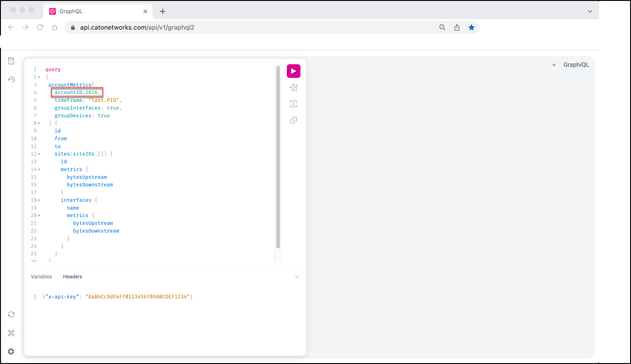Click the query editor vertical scrollbar
This screenshot has width=631, height=364.
coord(278,157)
